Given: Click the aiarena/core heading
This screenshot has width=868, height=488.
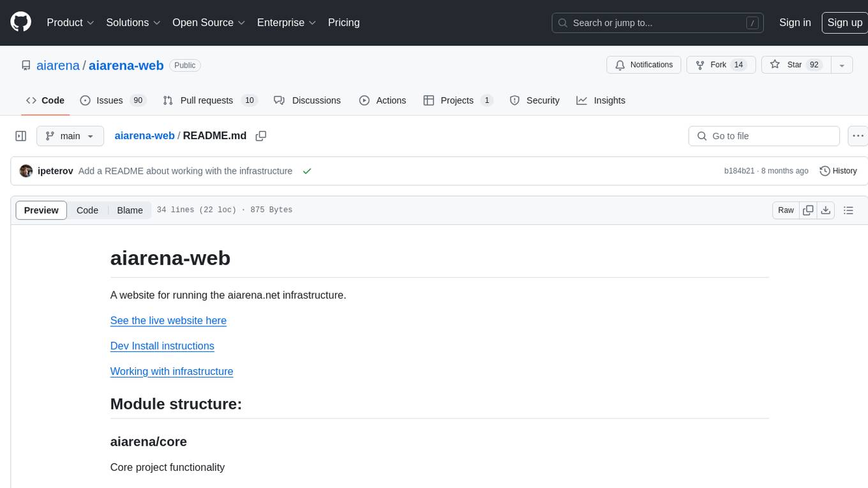Looking at the screenshot, I should click(149, 441).
